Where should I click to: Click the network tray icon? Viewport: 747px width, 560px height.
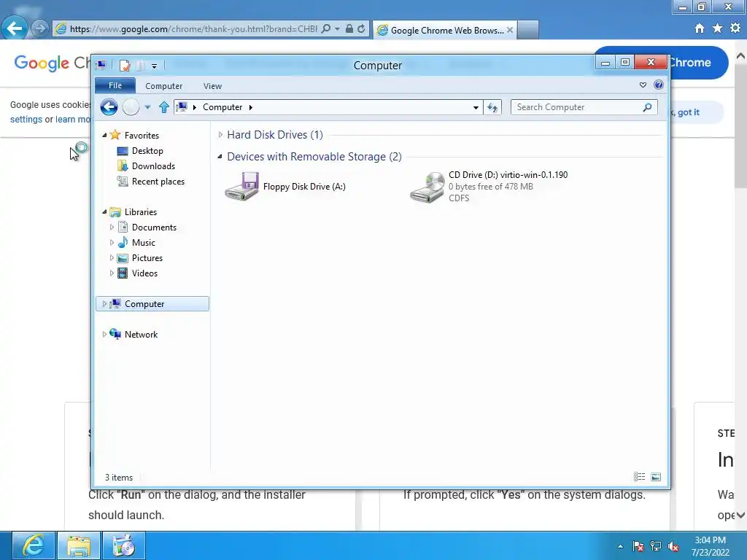[656, 546]
